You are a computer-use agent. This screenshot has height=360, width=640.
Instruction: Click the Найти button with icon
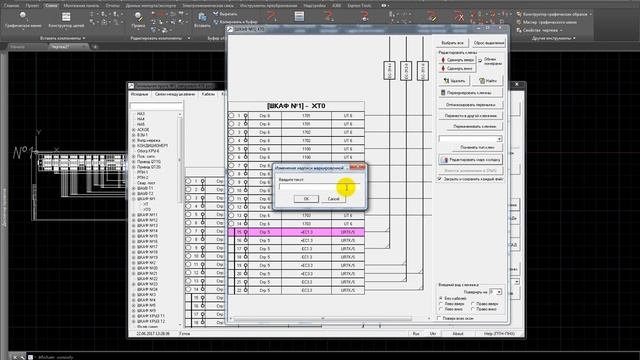coord(488,81)
